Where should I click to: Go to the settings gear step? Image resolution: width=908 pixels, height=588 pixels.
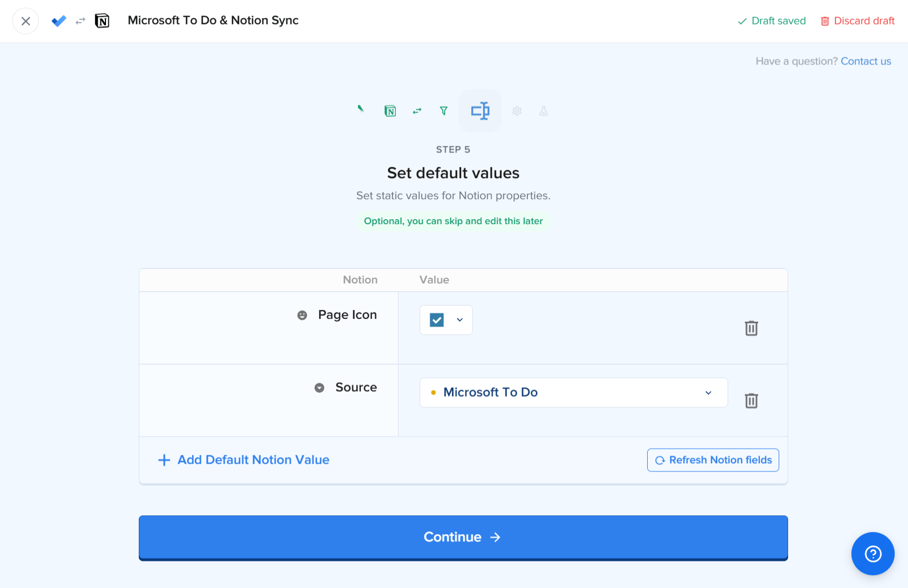pyautogui.click(x=517, y=111)
